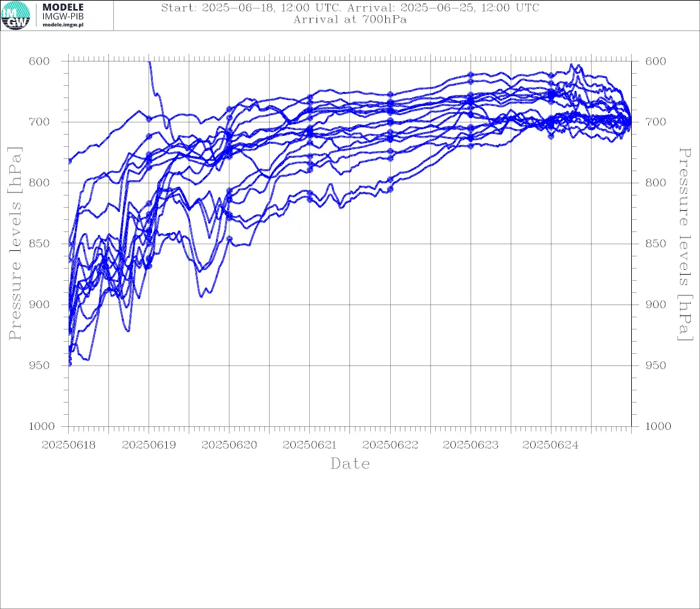
Task: Click the left axis 950 label
Action: point(40,365)
